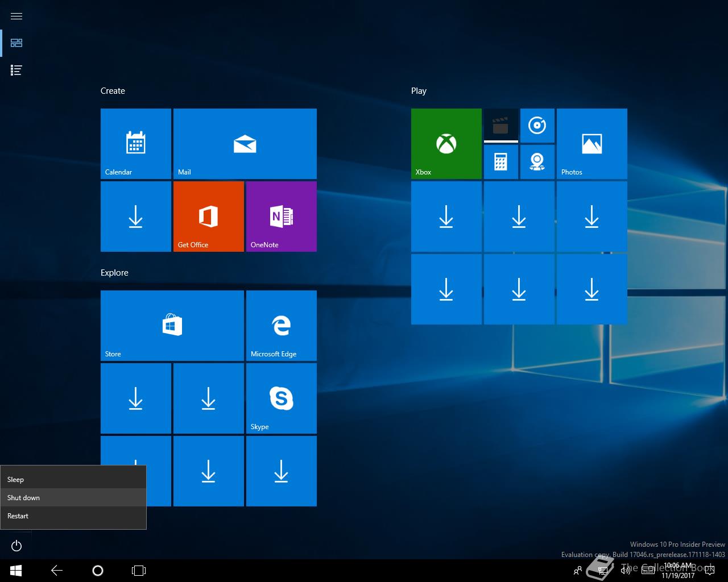Open the People icon in system tray
The image size is (728, 582).
pyautogui.click(x=578, y=571)
